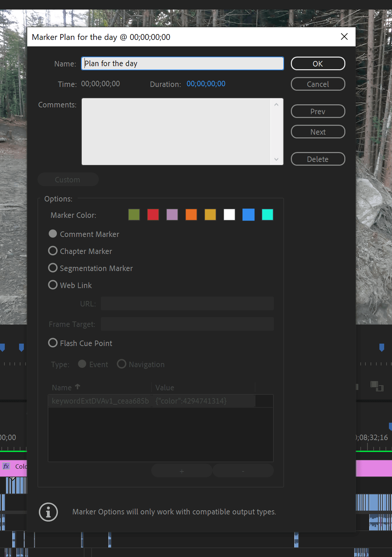Pick the lavender marker color
This screenshot has height=557, width=392.
pyautogui.click(x=172, y=215)
